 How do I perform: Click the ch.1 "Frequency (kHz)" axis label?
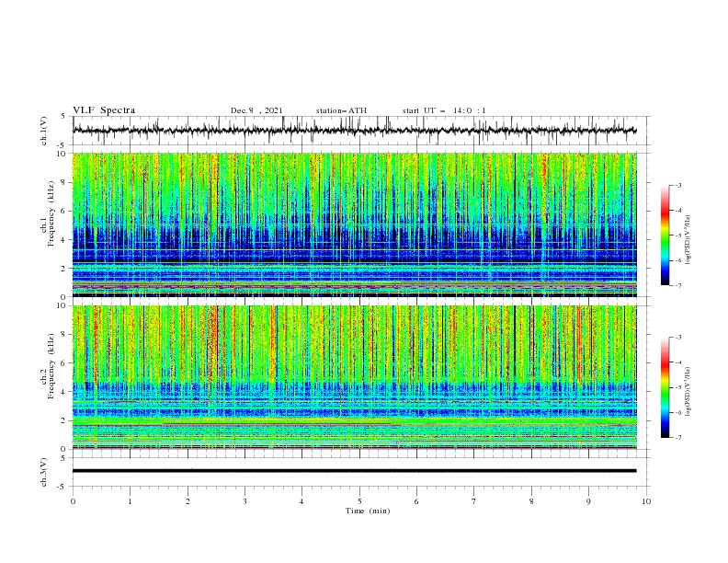[51, 213]
